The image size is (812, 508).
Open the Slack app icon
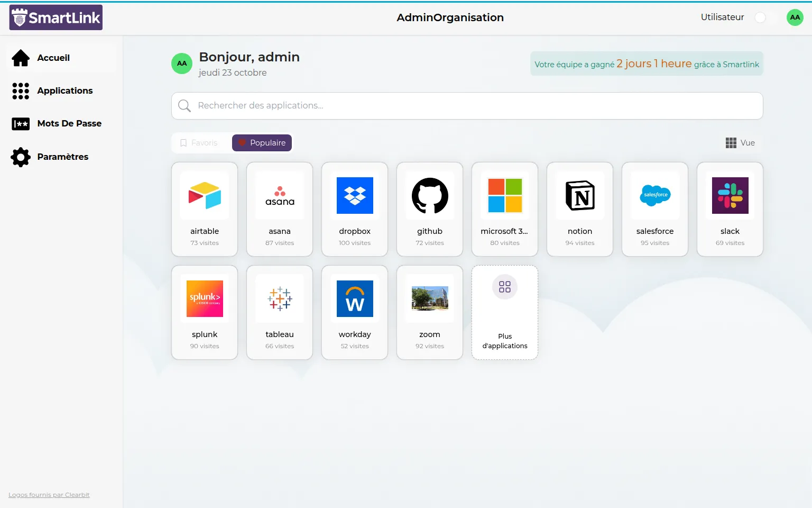click(x=730, y=196)
